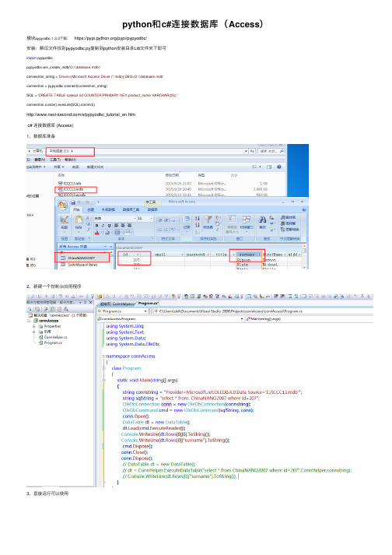This screenshot has width=392, height=555.
Task: Select the 数据表 ribbon tab in Access
Action: pos(152,209)
